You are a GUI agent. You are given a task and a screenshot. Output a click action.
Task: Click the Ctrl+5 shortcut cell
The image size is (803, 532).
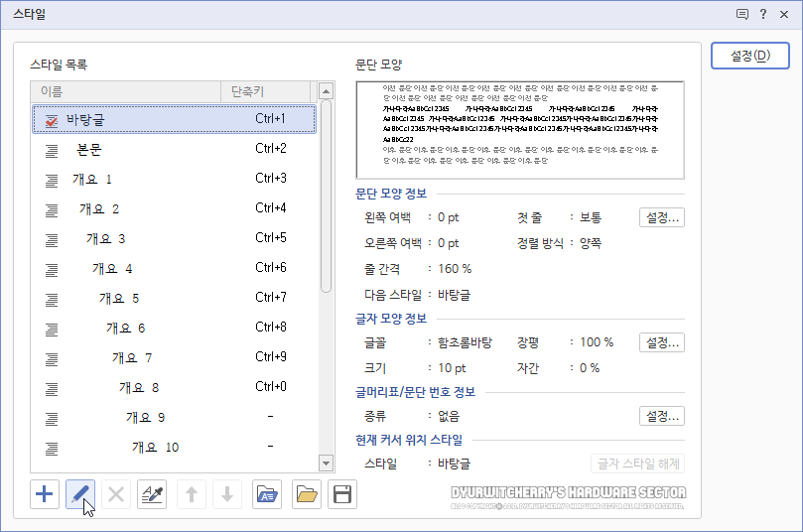tap(270, 238)
